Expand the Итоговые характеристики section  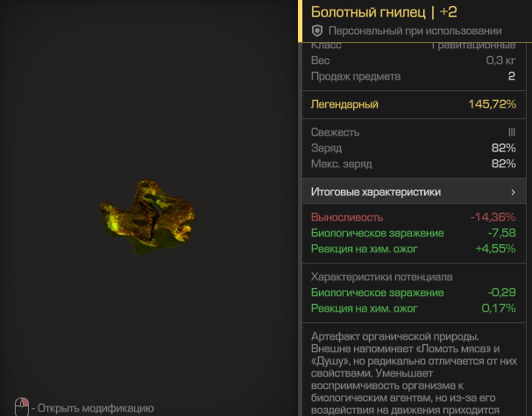[414, 192]
